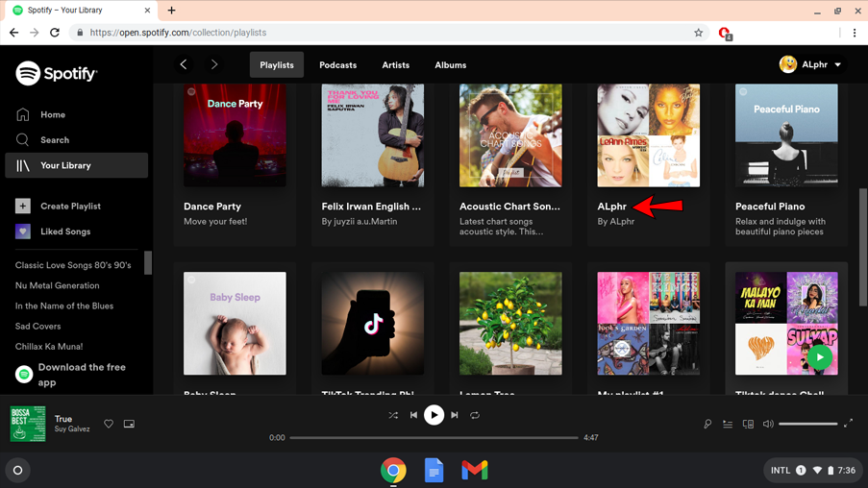Screen dimensions: 868x488
Task: Toggle repeat mode
Action: (x=475, y=415)
